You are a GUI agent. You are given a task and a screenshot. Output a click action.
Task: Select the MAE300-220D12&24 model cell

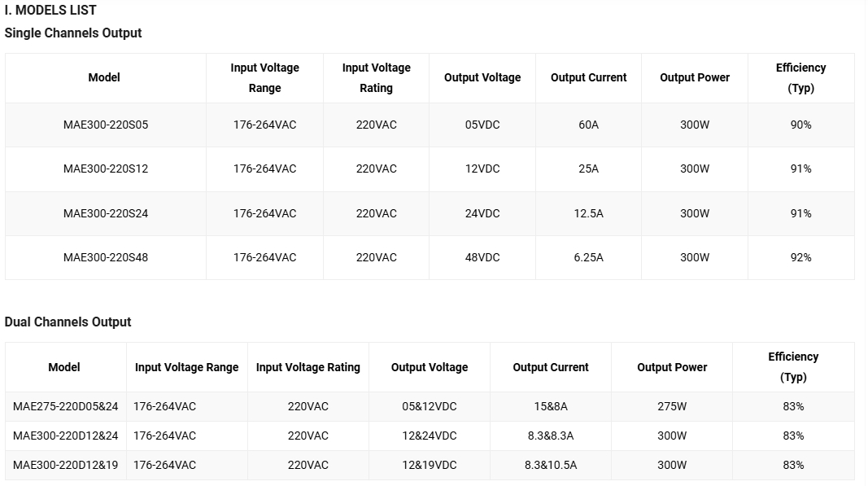coord(65,436)
